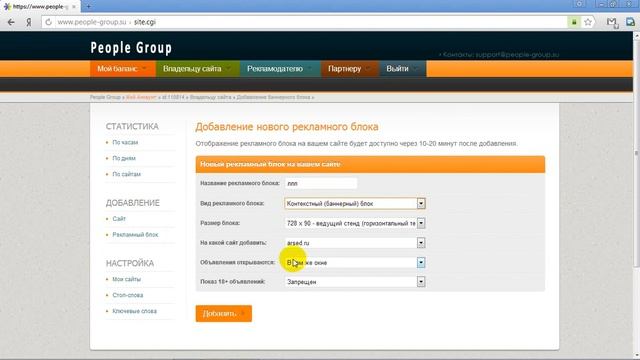Click the green lock protect icon
Viewport: 640px width, 360px height.
click(x=574, y=22)
